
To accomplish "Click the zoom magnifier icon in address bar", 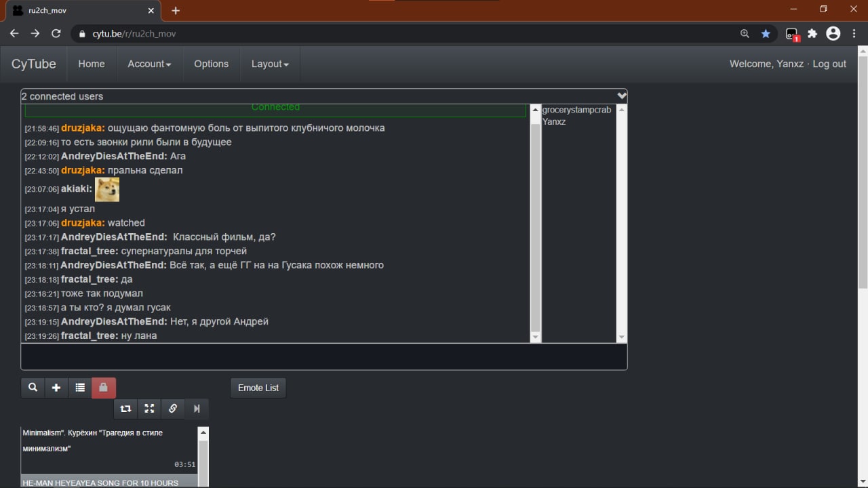I will [745, 33].
